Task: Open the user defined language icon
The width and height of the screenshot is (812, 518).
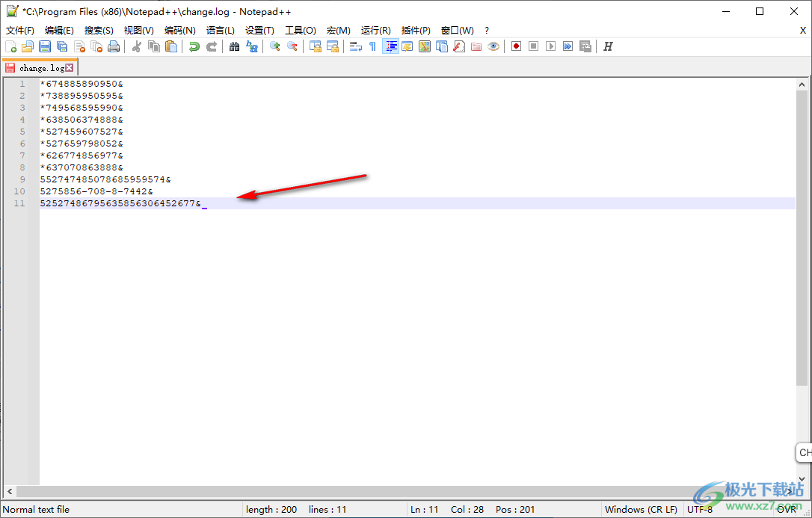Action: pyautogui.click(x=407, y=46)
